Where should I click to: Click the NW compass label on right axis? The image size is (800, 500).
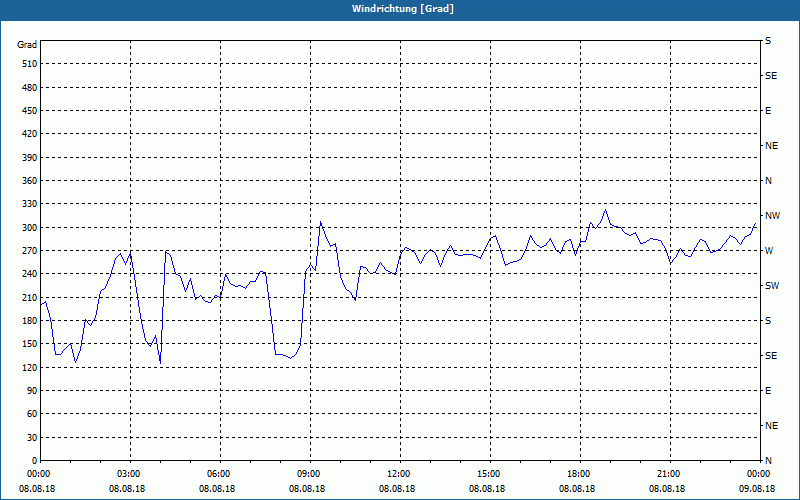pos(772,216)
